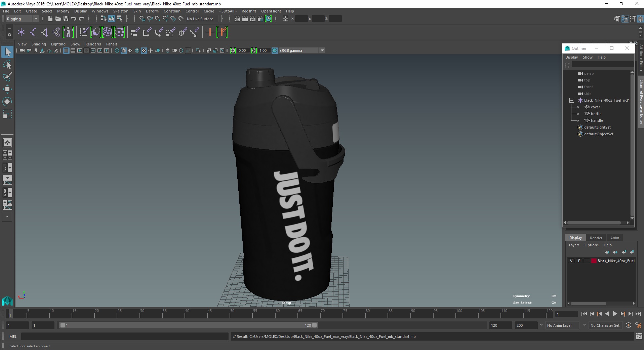Go to start of playback range
This screenshot has width=644, height=350.
point(584,314)
